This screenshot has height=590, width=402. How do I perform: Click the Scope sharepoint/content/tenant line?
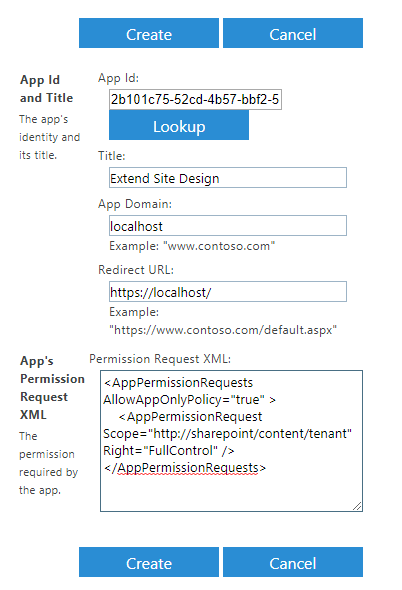click(x=227, y=433)
